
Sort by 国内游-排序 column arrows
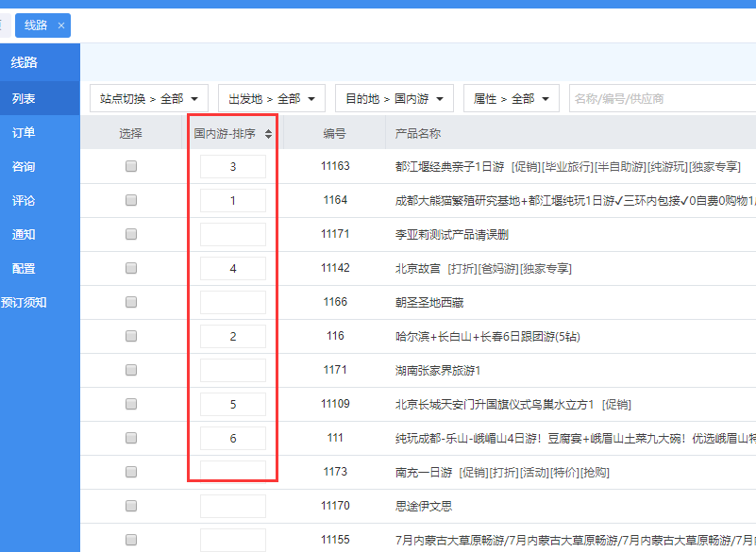268,134
